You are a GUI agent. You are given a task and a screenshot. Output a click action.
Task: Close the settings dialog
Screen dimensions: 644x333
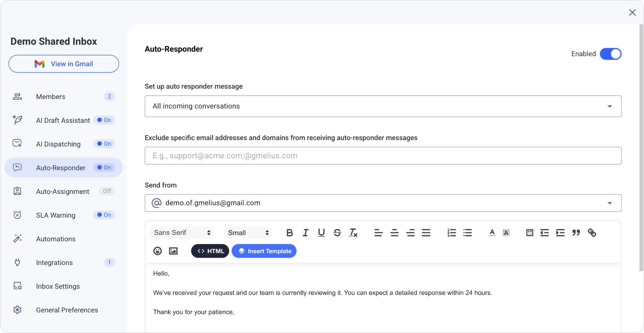(632, 12)
